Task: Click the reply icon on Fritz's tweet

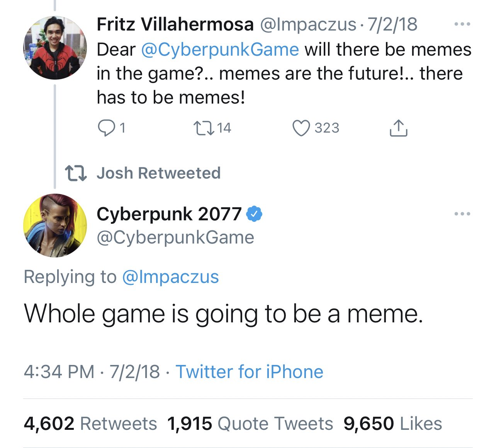Action: click(105, 128)
